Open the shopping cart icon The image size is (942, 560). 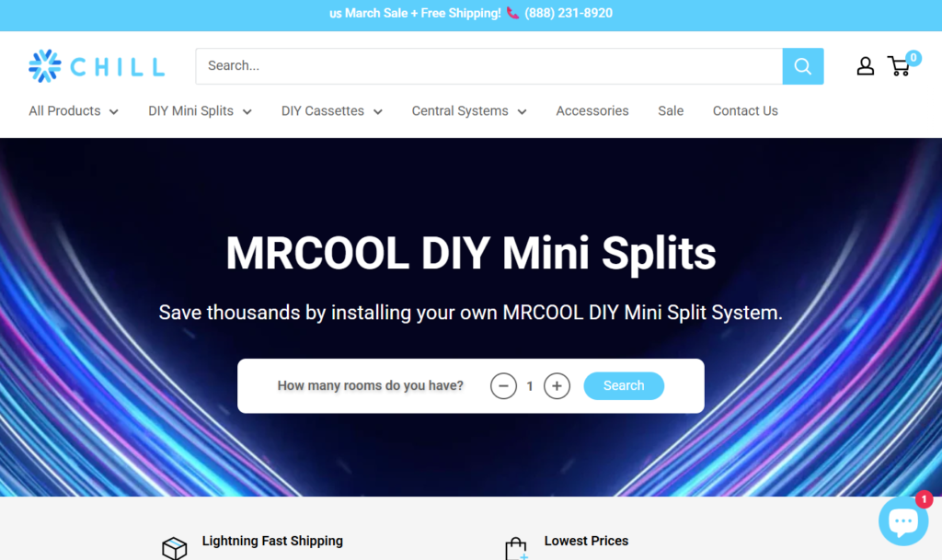point(900,66)
